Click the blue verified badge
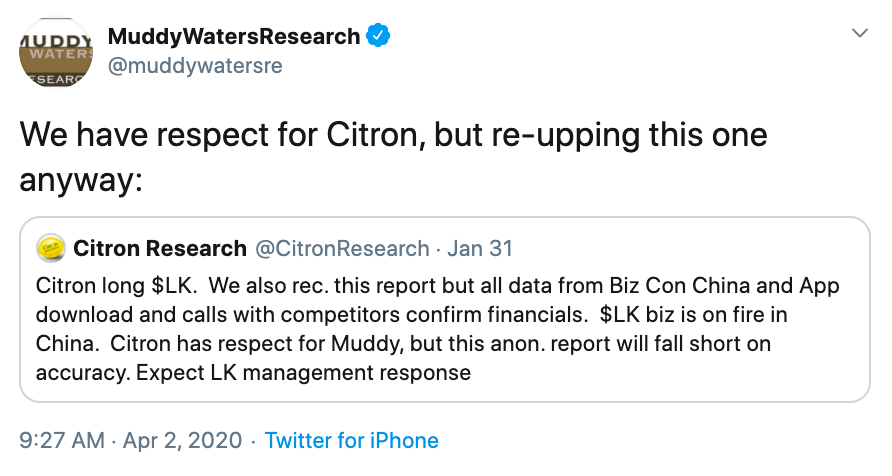 [378, 37]
